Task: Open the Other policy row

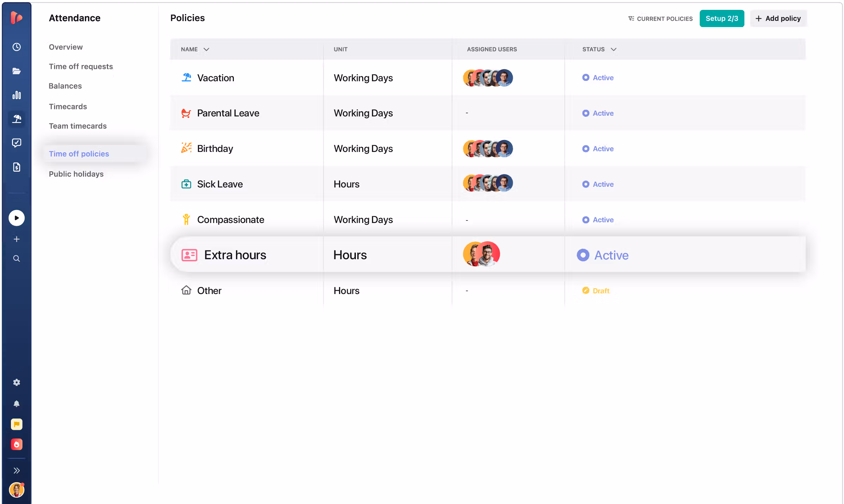Action: (x=488, y=291)
